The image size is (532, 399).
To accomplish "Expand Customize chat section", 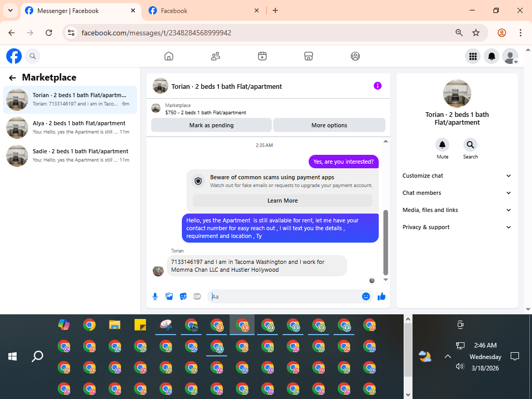I will point(457,176).
